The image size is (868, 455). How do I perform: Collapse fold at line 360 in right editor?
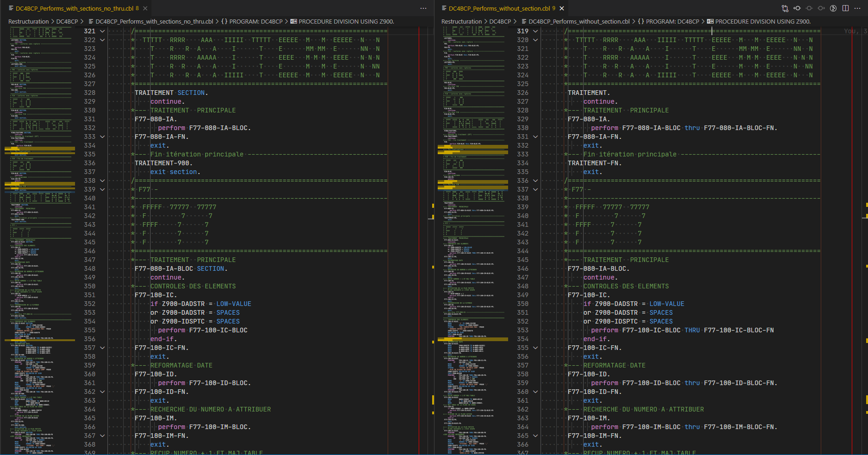point(535,392)
